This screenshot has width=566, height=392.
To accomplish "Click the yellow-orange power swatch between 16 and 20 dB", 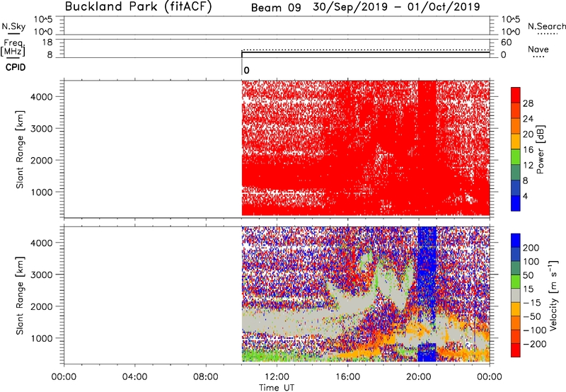I will pyautogui.click(x=516, y=142).
